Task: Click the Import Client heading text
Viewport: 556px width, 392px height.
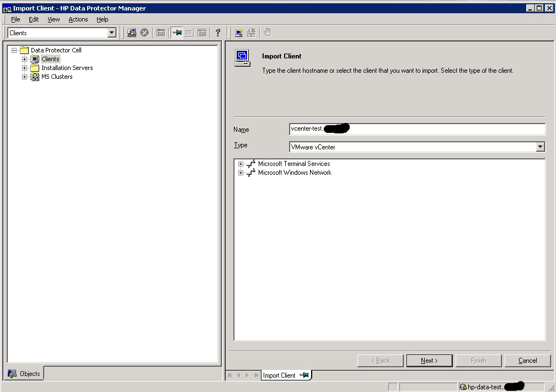Action: tap(281, 56)
